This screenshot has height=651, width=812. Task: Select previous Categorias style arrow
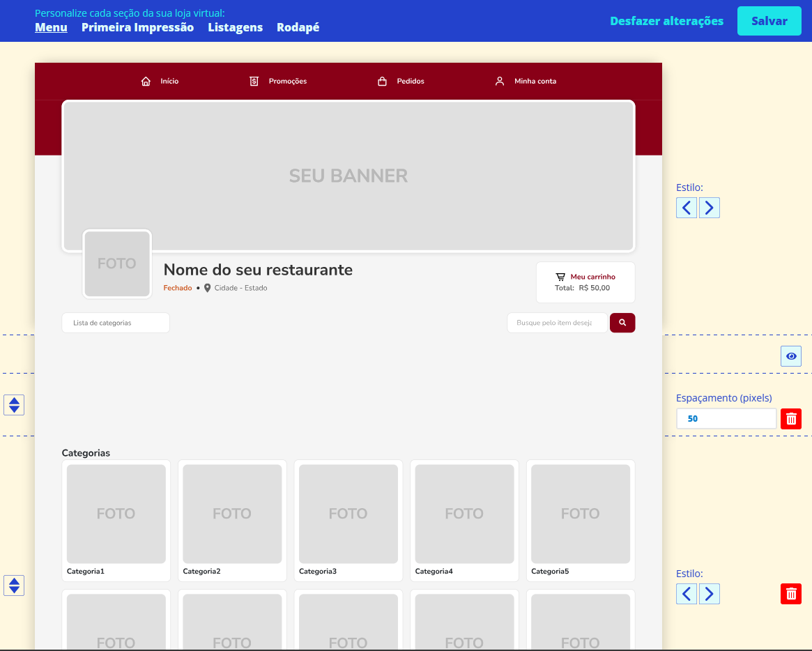[687, 594]
